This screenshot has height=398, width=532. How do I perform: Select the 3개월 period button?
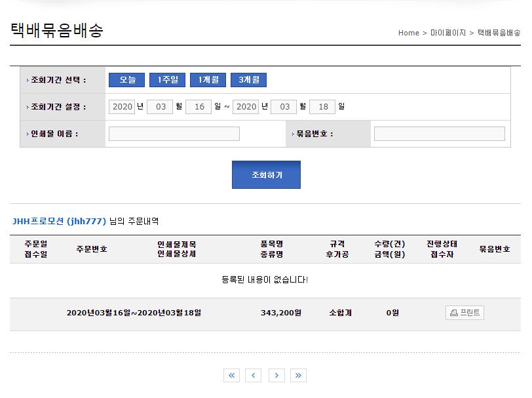pos(249,80)
